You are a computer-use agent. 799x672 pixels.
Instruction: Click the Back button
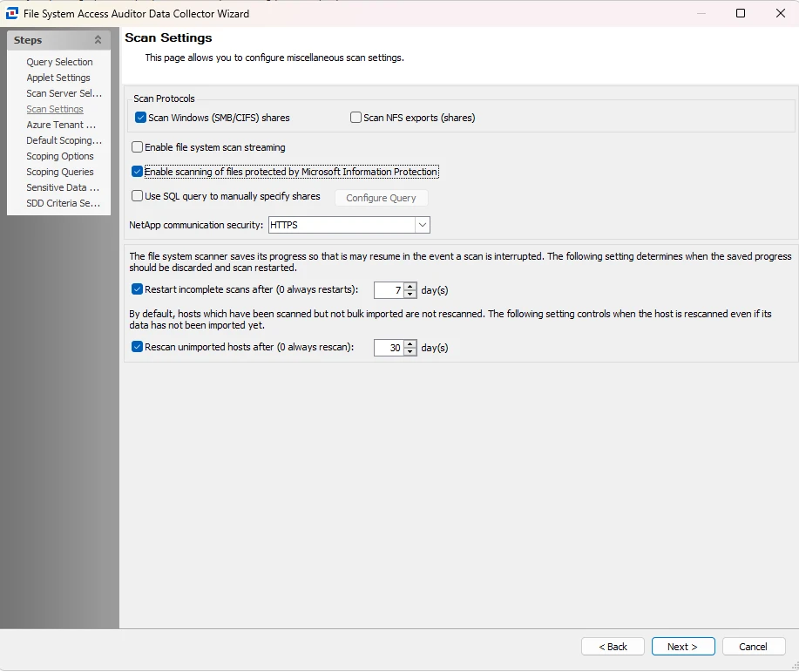tap(613, 647)
